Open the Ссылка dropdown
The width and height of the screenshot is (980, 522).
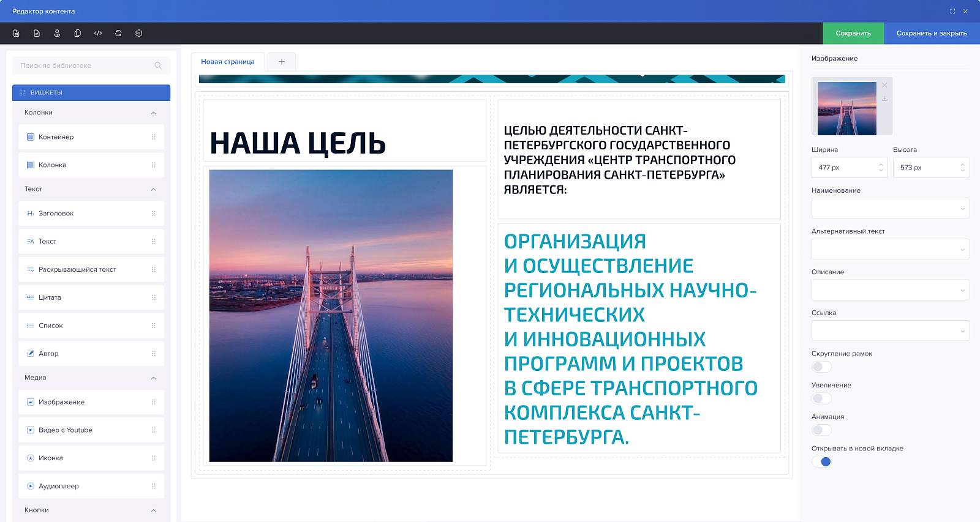[x=890, y=330]
